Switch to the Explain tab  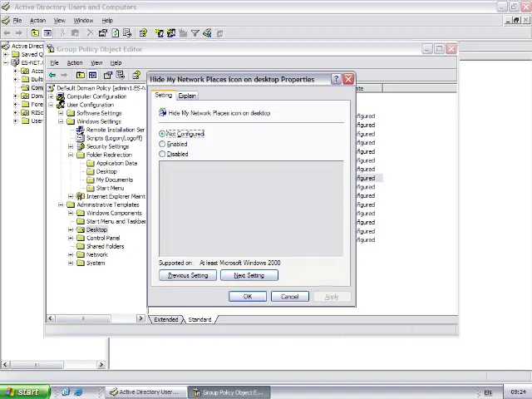pyautogui.click(x=187, y=96)
